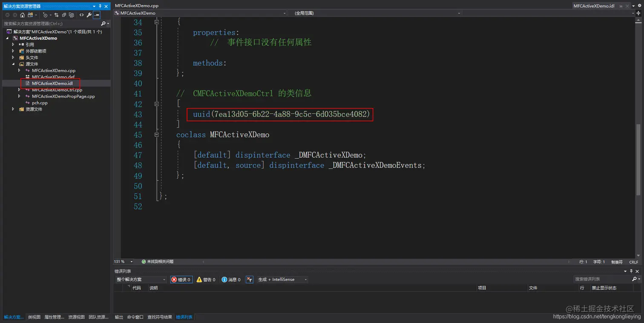
Task: Sort the error list by 代码 column
Action: (136, 288)
